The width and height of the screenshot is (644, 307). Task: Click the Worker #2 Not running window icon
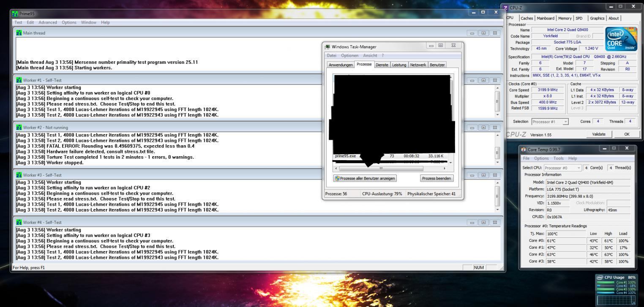click(x=18, y=128)
